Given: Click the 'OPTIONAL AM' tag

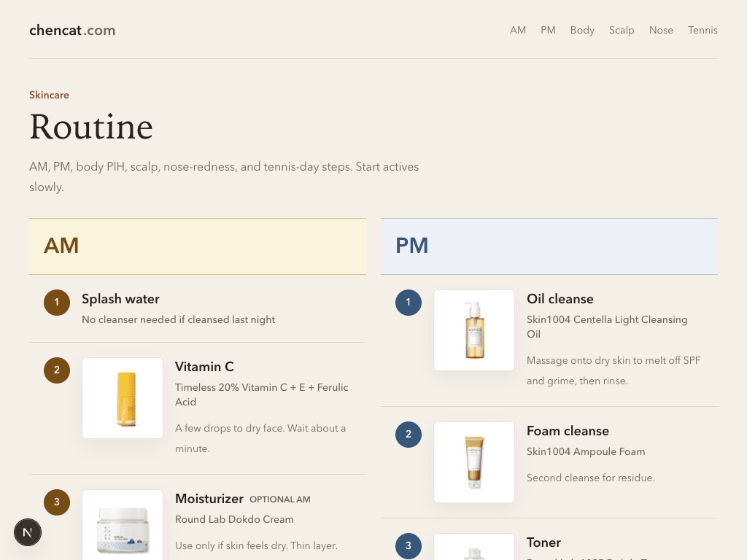Looking at the screenshot, I should [279, 499].
